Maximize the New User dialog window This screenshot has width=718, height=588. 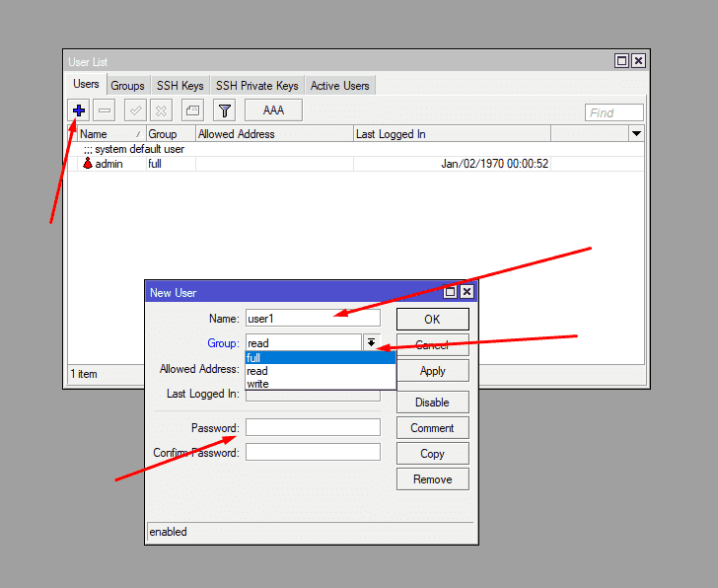[x=451, y=292]
